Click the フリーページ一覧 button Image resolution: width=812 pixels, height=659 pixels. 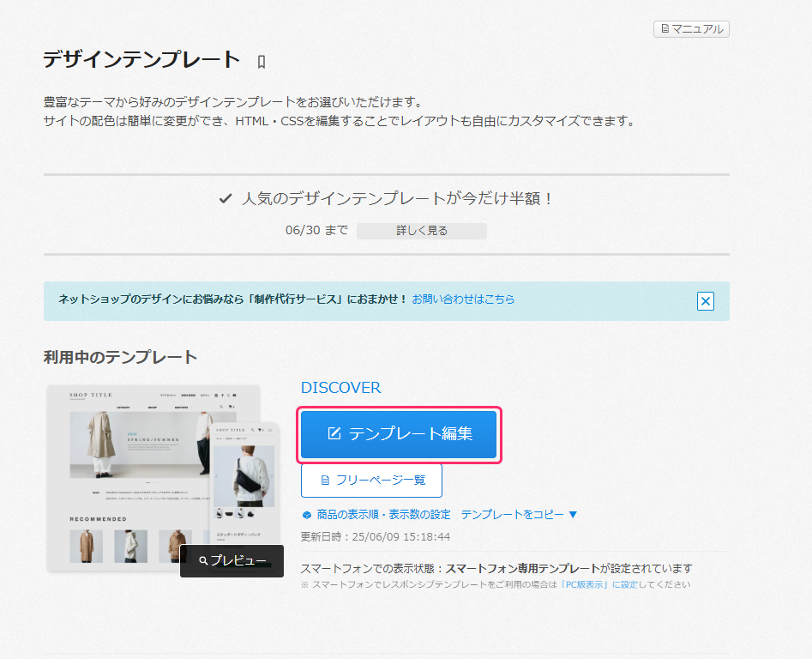pyautogui.click(x=370, y=481)
